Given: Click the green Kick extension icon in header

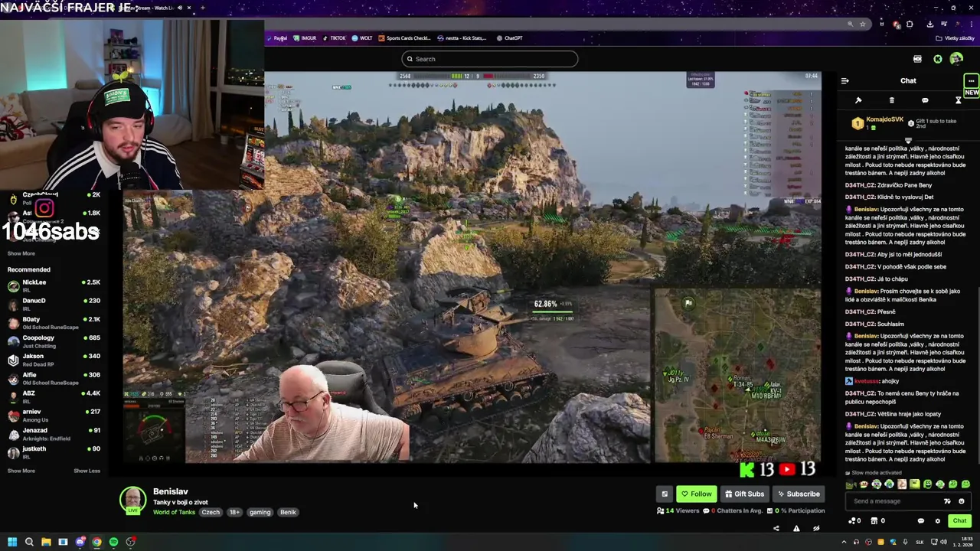Looking at the screenshot, I should [938, 59].
